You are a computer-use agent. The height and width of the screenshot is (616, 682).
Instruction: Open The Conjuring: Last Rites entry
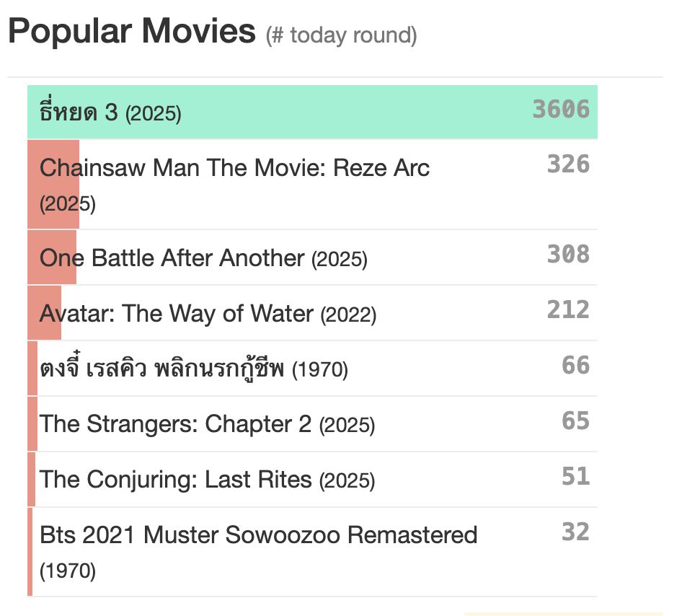[x=312, y=480]
